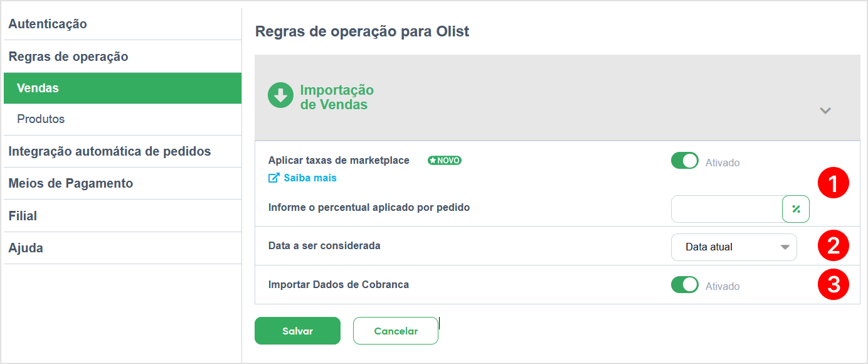Click the Salvar button
Viewport: 868px width, 364px height.
(297, 331)
